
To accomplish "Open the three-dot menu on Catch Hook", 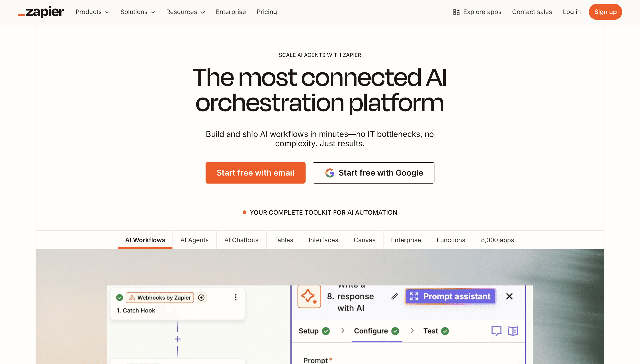I will coord(235,297).
